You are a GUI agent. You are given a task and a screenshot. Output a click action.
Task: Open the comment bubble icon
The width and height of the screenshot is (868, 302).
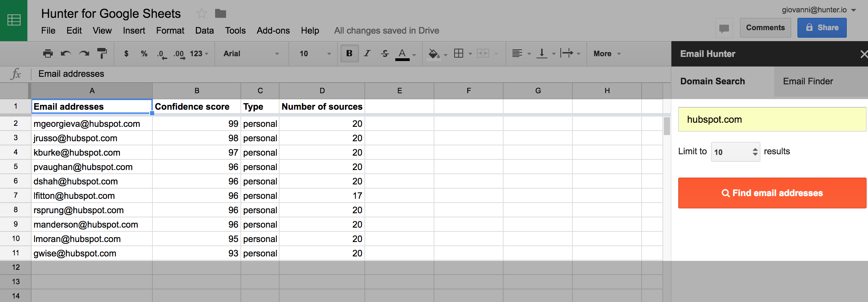click(x=724, y=28)
